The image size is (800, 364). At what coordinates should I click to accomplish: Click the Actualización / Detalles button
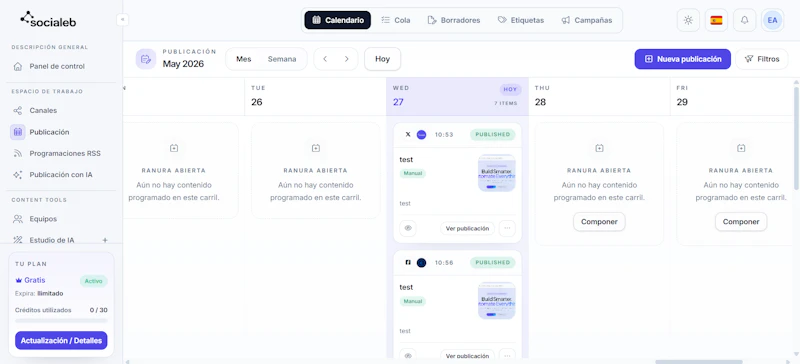(x=61, y=341)
